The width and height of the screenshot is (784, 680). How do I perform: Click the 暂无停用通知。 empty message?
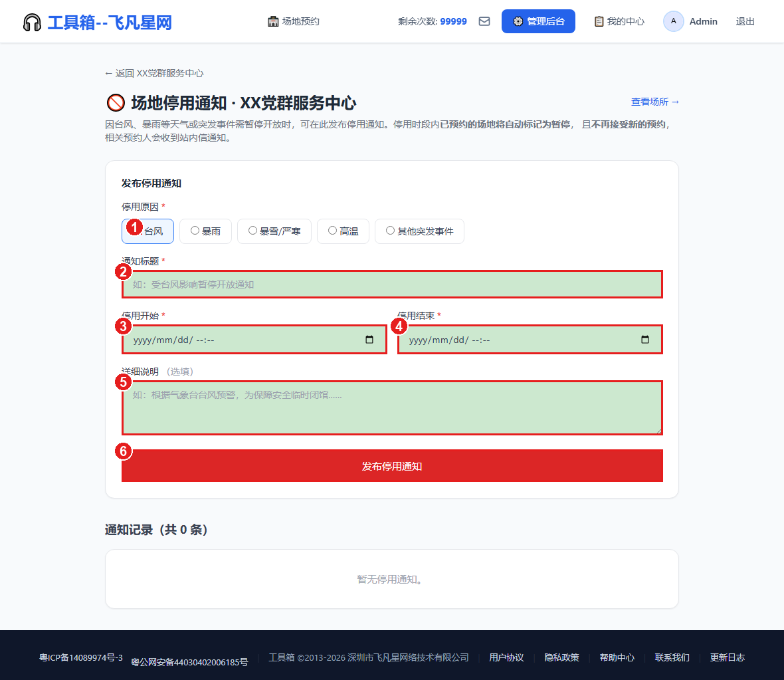pos(391,580)
